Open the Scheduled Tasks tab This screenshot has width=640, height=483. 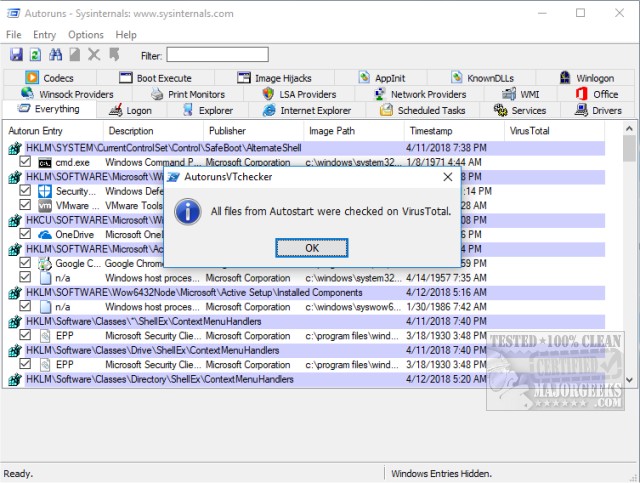[x=422, y=111]
